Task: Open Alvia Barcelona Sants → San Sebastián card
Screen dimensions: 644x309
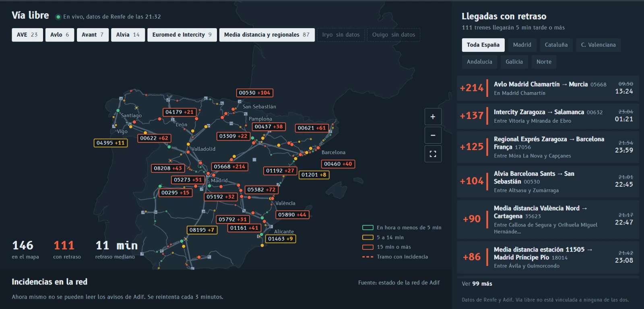Action: (548, 181)
